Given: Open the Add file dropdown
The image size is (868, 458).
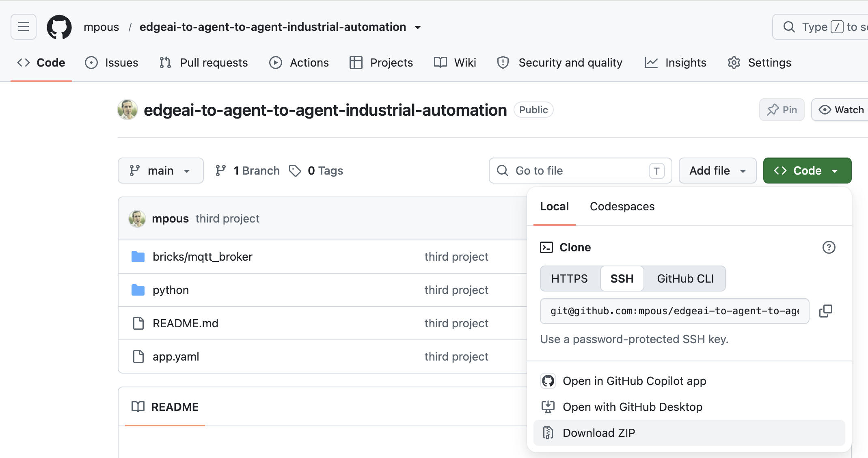Looking at the screenshot, I should click(718, 171).
